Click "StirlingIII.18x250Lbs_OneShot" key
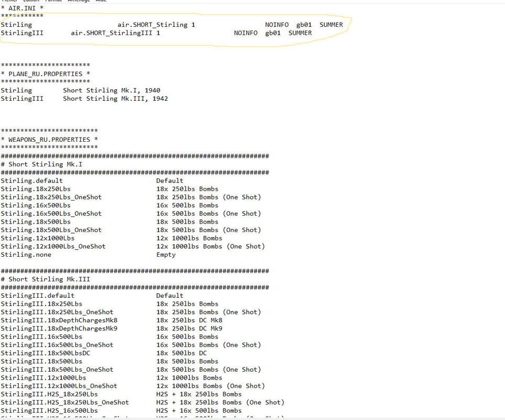This screenshot has height=420, width=505. click(57, 312)
